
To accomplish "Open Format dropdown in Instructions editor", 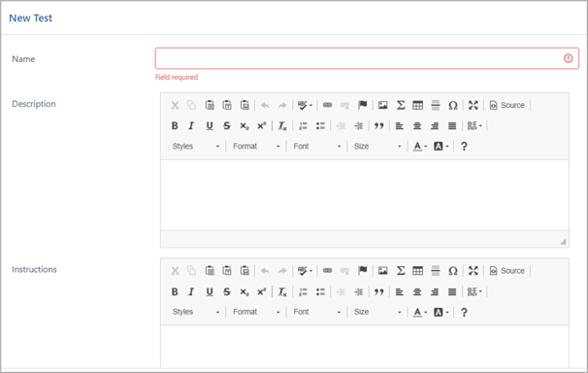I will click(x=256, y=312).
